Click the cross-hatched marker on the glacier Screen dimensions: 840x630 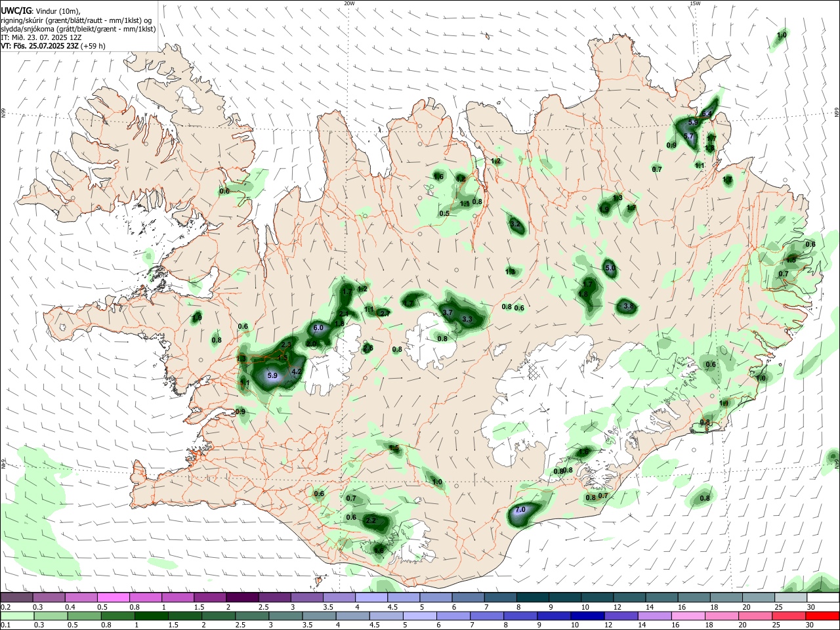(x=534, y=372)
